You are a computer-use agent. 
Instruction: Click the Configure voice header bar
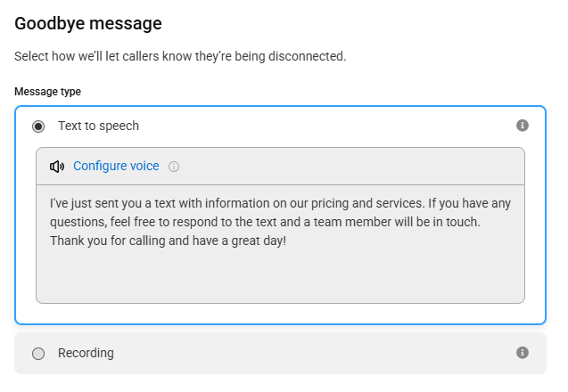[280, 167]
